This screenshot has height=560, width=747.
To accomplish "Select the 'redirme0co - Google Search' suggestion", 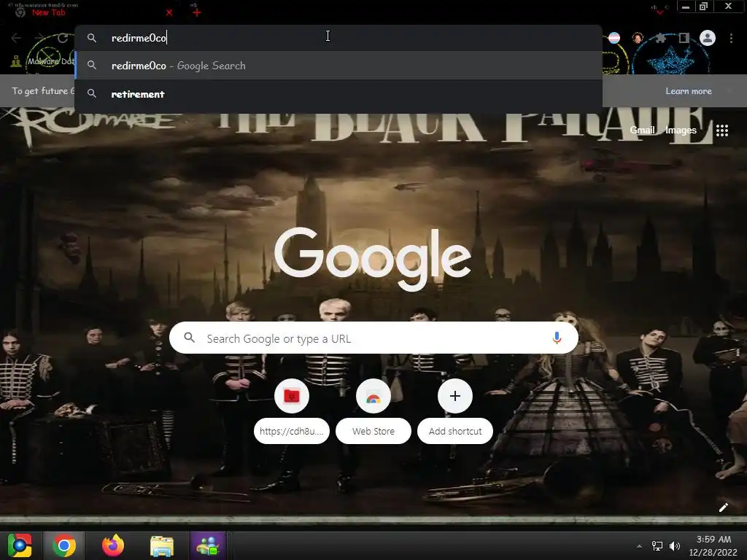I will [338, 66].
